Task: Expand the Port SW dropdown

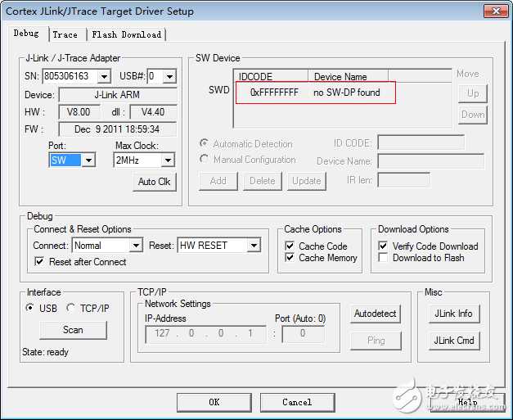Action: tap(88, 160)
